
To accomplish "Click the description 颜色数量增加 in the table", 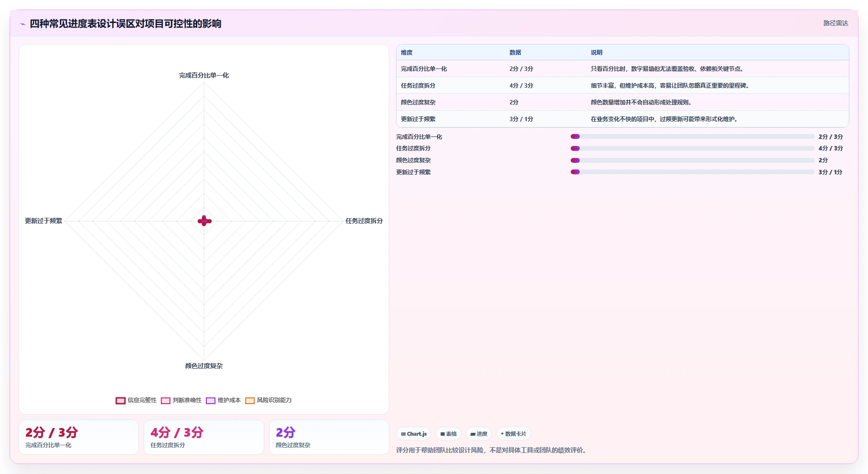I will pos(641,102).
